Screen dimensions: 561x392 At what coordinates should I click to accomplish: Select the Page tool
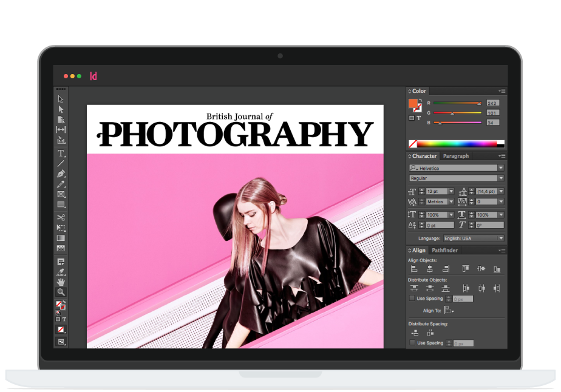coord(61,120)
